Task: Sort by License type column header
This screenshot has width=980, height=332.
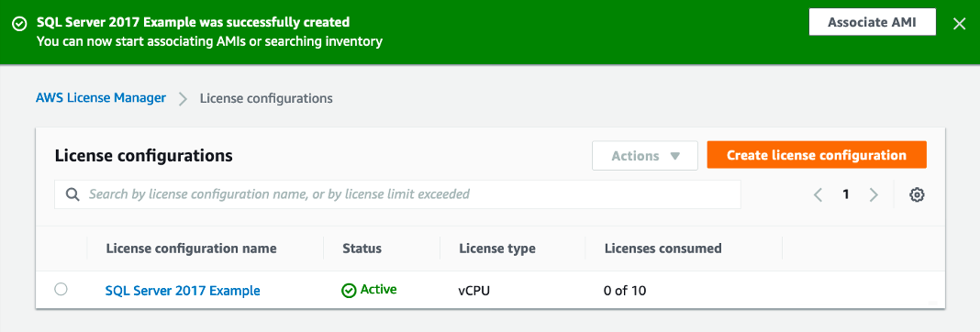Action: [x=496, y=249]
